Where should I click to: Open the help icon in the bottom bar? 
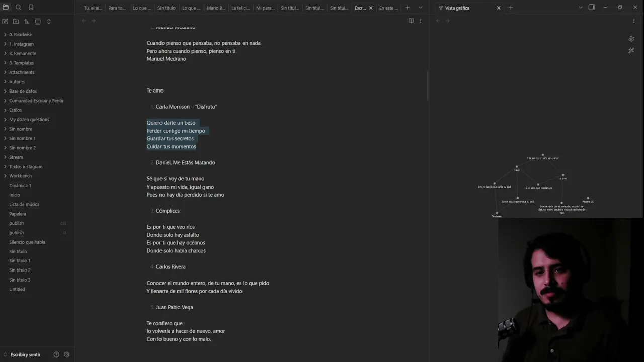[56, 354]
